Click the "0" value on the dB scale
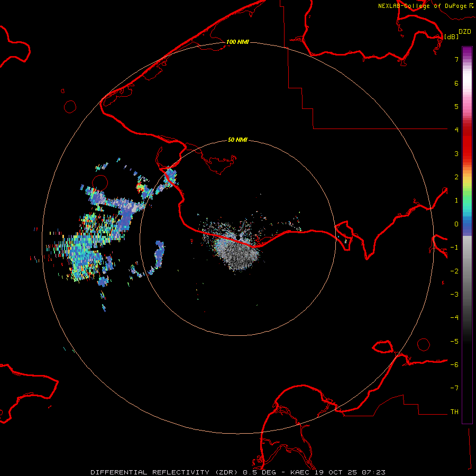 click(x=456, y=224)
